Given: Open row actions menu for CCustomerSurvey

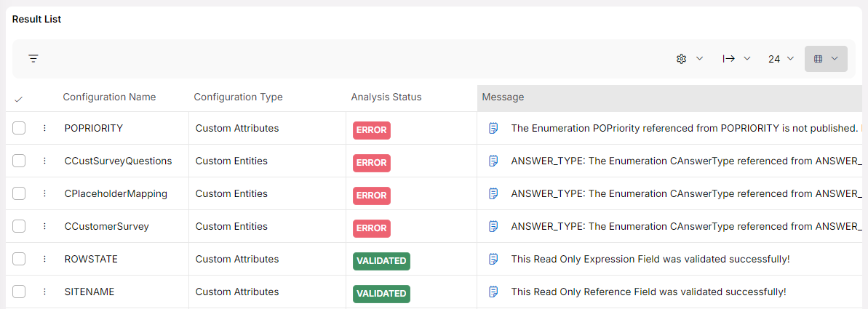Looking at the screenshot, I should point(45,226).
